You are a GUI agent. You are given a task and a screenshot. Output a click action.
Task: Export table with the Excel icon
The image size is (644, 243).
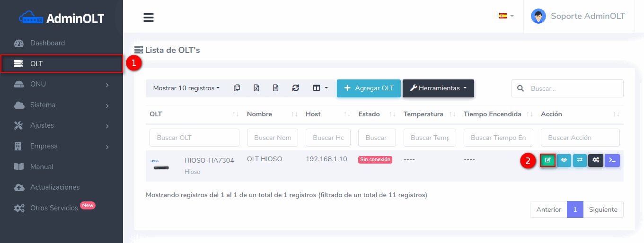pyautogui.click(x=256, y=88)
